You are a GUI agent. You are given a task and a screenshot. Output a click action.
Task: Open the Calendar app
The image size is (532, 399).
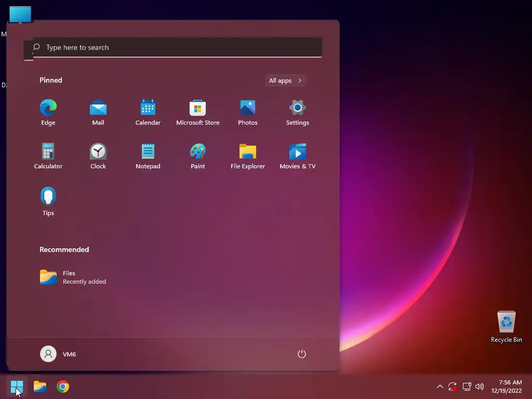click(x=148, y=113)
